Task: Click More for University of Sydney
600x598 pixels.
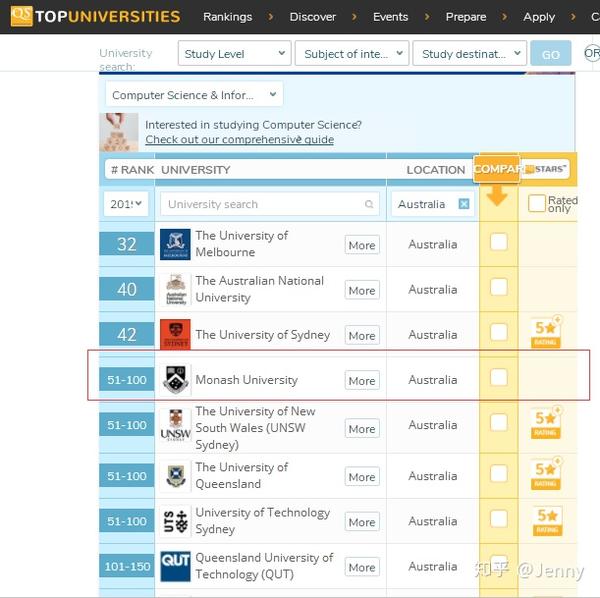Action: pos(362,335)
